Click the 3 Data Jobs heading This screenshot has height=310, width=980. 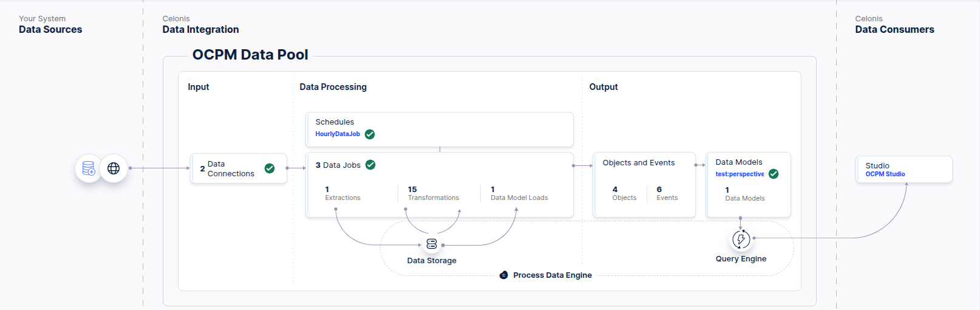(x=338, y=165)
